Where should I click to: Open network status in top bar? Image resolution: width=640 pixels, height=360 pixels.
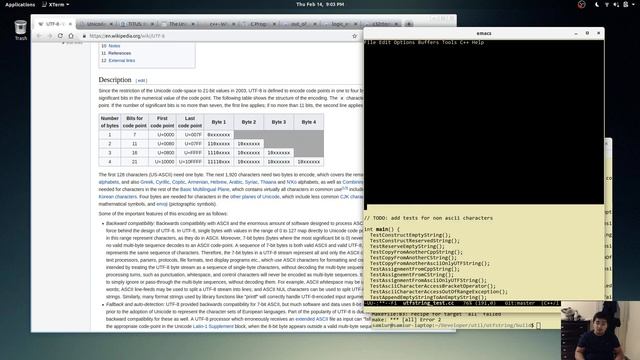(x=607, y=4)
